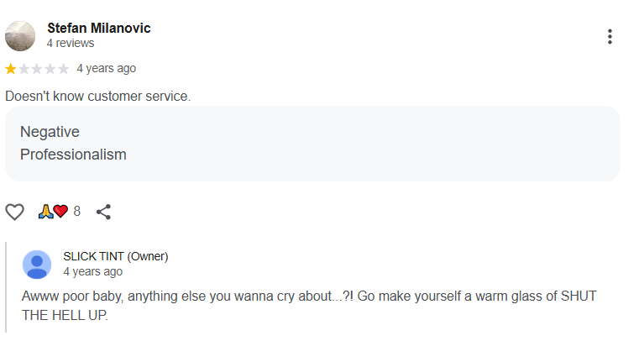This screenshot has height=341, width=644.
Task: Open the three-dot more options menu
Action: [610, 37]
